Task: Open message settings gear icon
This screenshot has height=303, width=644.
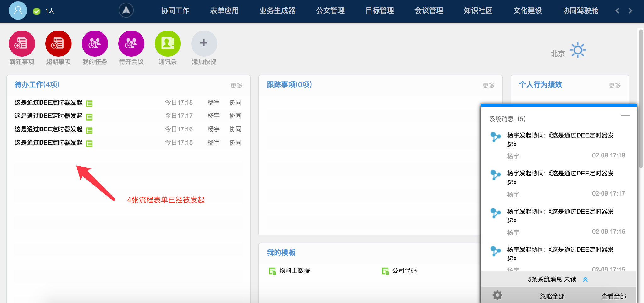Action: coord(497,295)
